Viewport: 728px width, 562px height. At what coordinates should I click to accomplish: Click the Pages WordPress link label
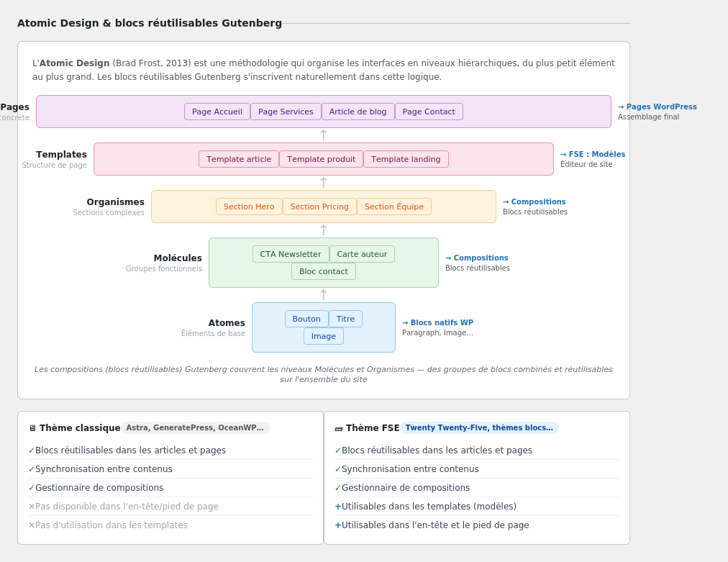(x=657, y=106)
